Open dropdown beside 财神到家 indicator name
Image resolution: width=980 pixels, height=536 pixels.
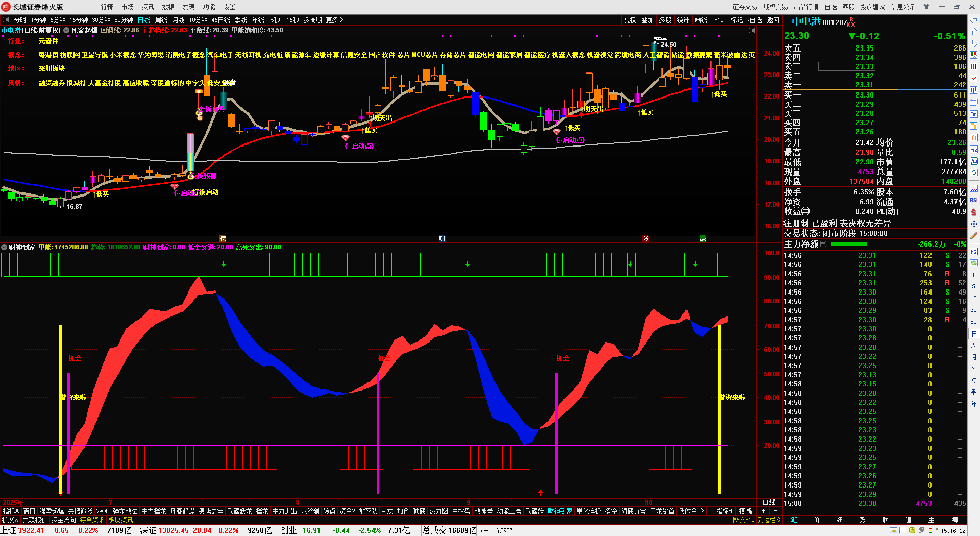pos(4,247)
